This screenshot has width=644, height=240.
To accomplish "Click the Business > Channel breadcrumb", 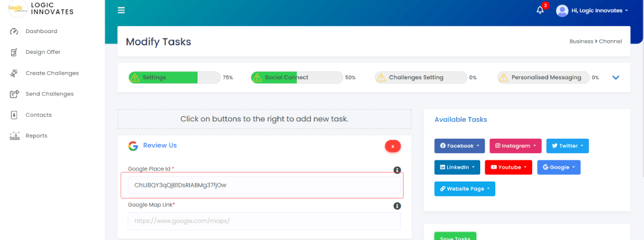I will coord(595,42).
